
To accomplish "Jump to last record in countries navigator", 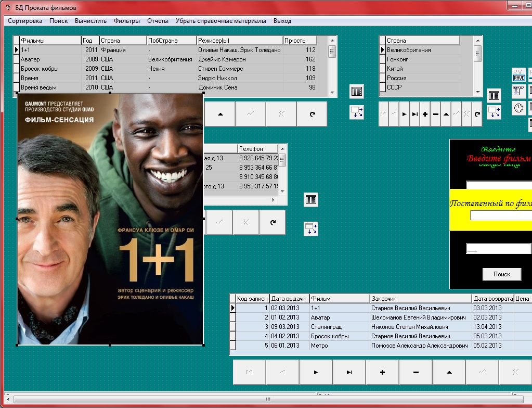I will (x=414, y=114).
